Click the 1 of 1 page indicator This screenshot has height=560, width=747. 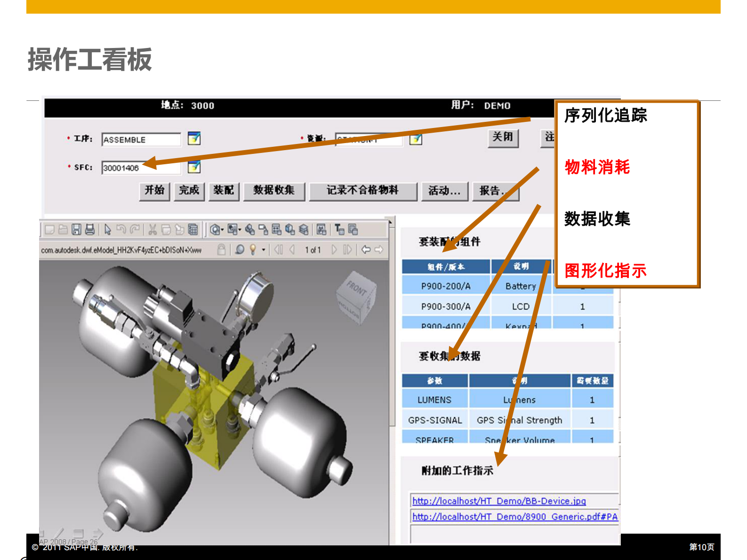[313, 250]
